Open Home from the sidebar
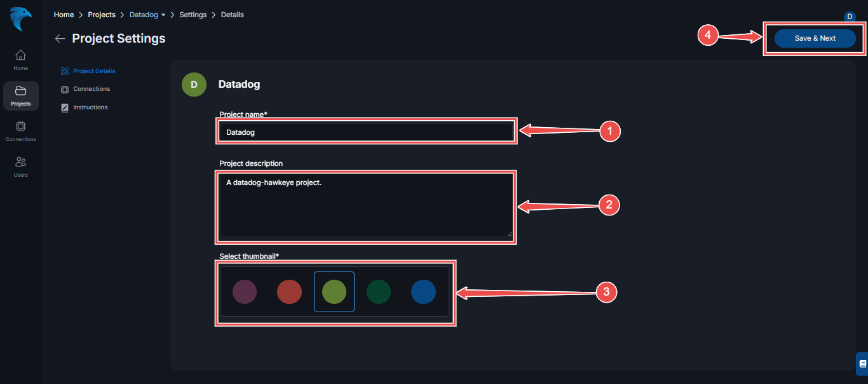 click(x=20, y=60)
